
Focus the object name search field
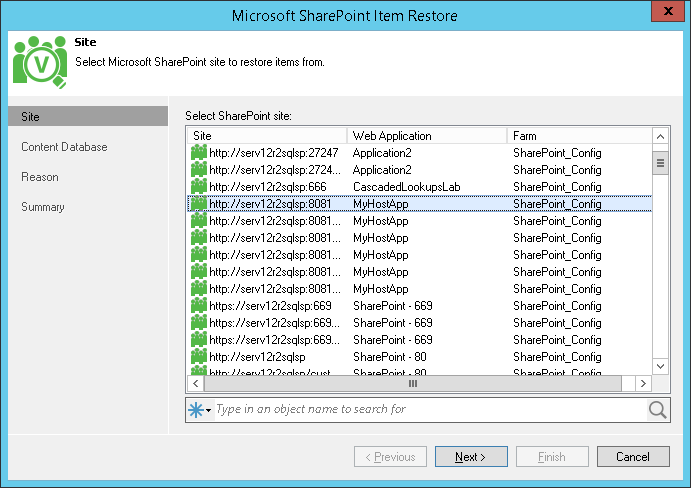(x=431, y=410)
